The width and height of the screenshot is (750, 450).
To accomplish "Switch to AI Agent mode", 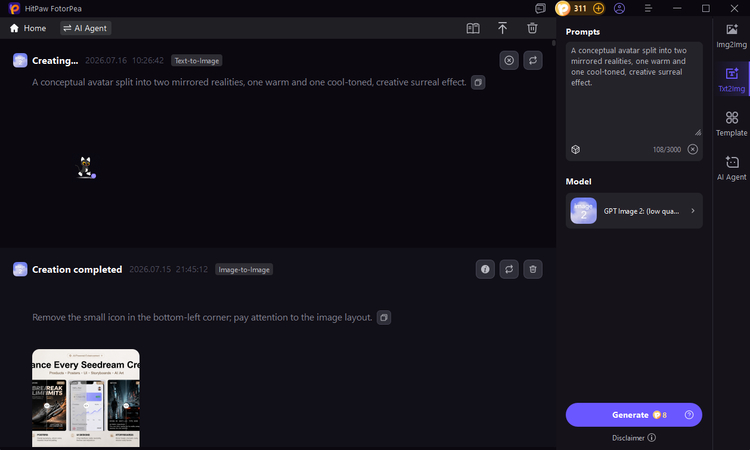I will click(x=86, y=28).
